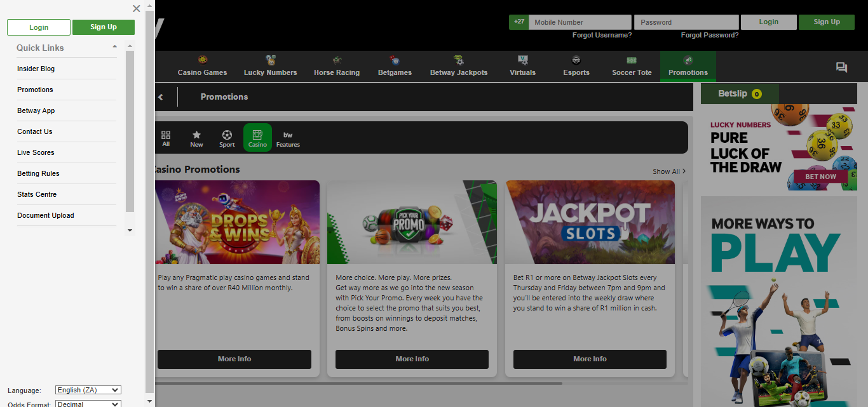Open the +27 country code selector

519,22
